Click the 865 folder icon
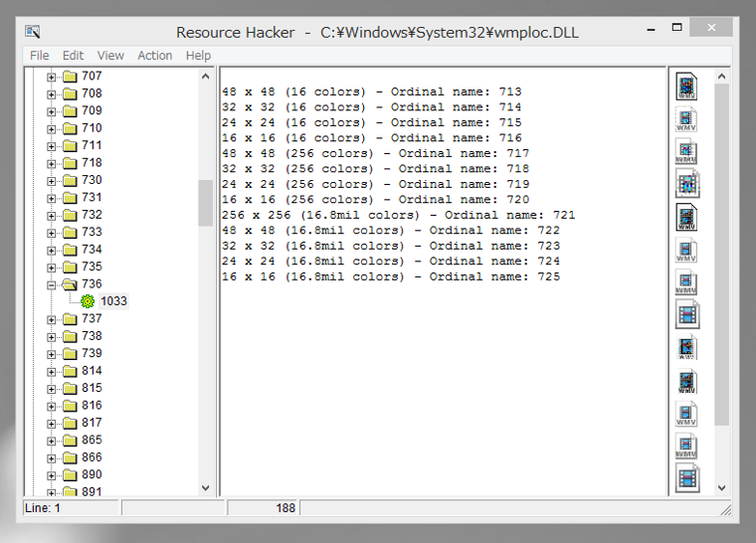This screenshot has height=543, width=756. pyautogui.click(x=71, y=441)
